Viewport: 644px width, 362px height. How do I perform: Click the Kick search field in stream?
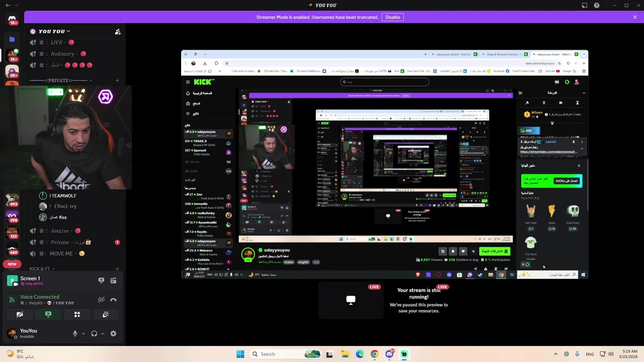[385, 82]
